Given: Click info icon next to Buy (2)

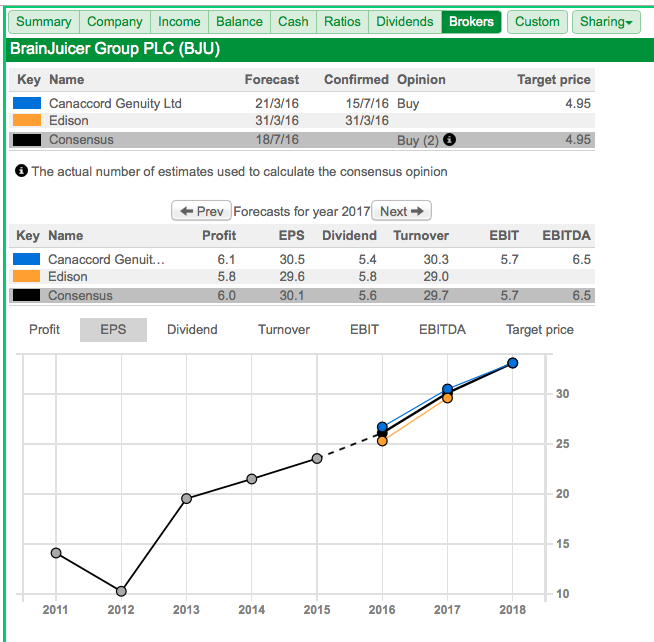Looking at the screenshot, I should point(449,139).
